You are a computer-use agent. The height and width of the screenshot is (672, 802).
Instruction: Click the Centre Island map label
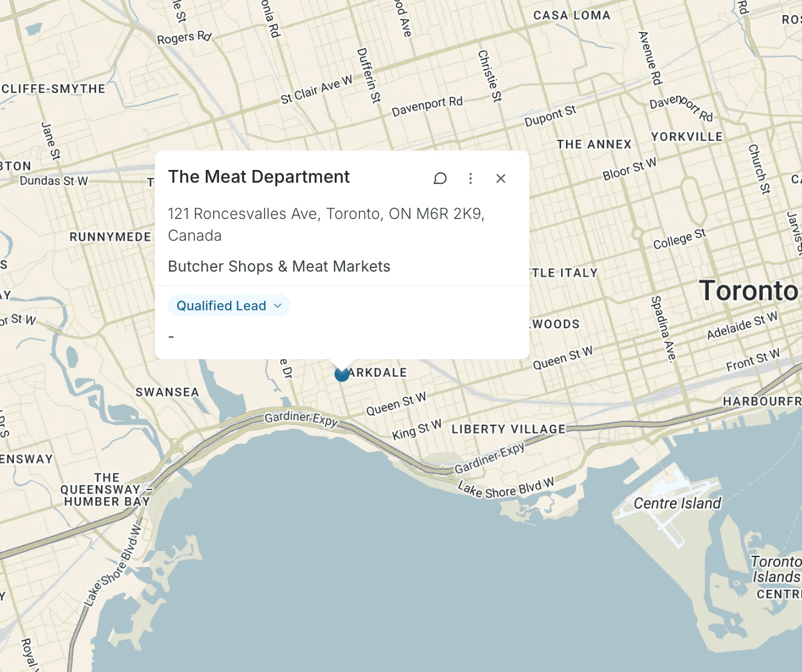tap(677, 503)
